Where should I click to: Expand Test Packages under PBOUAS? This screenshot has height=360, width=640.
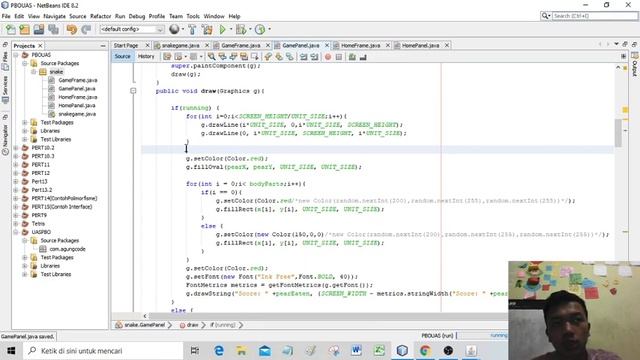[x=25, y=122]
